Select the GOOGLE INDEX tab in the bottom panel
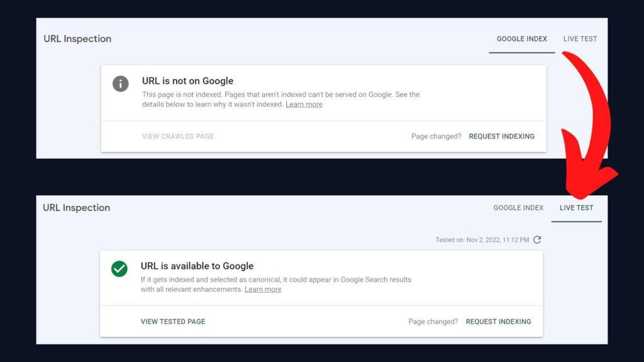 (x=518, y=207)
